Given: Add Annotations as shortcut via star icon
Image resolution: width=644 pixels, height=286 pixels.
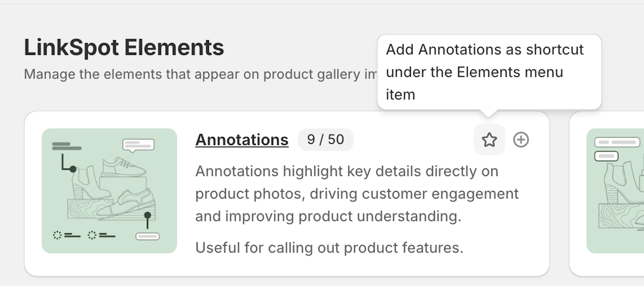Looking at the screenshot, I should click(x=489, y=139).
